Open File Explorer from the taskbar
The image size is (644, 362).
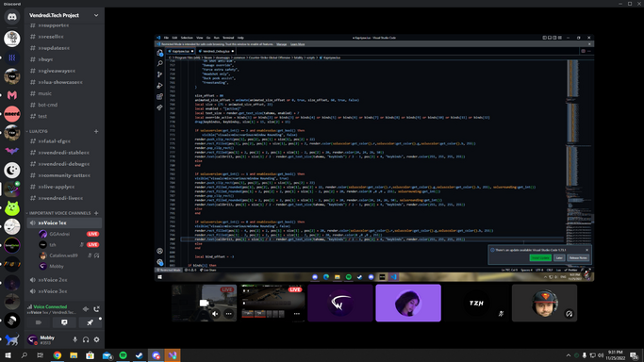[x=74, y=355]
